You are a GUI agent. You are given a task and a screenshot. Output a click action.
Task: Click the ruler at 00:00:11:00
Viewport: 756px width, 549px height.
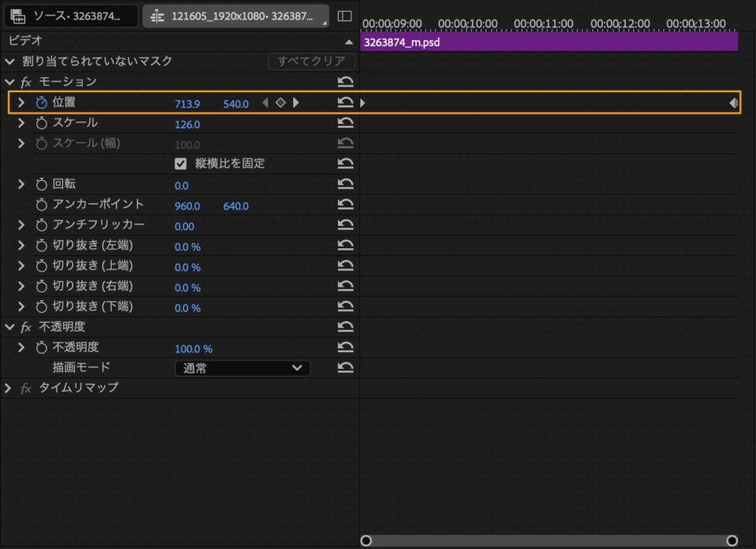click(x=543, y=23)
